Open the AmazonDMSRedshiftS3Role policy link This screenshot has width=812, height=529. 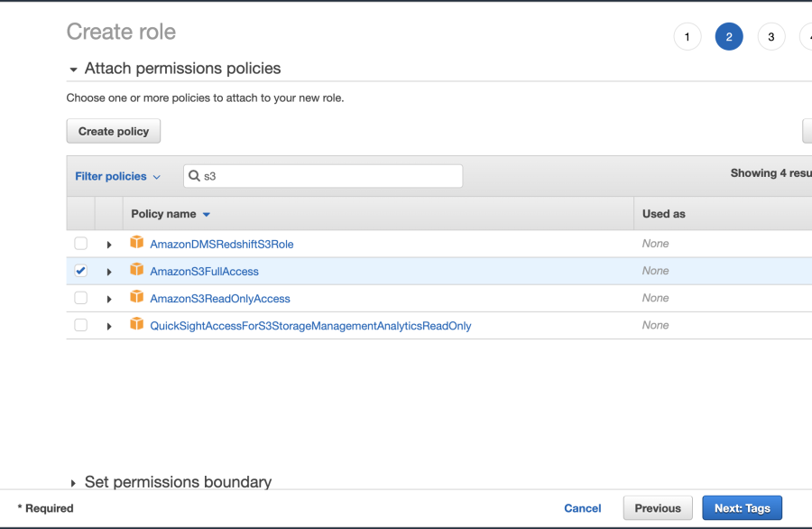pos(222,244)
